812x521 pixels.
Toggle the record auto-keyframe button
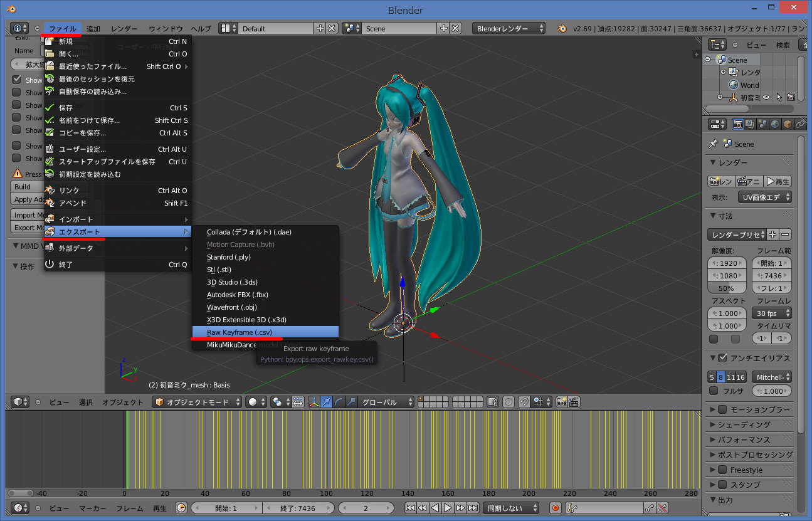(555, 508)
